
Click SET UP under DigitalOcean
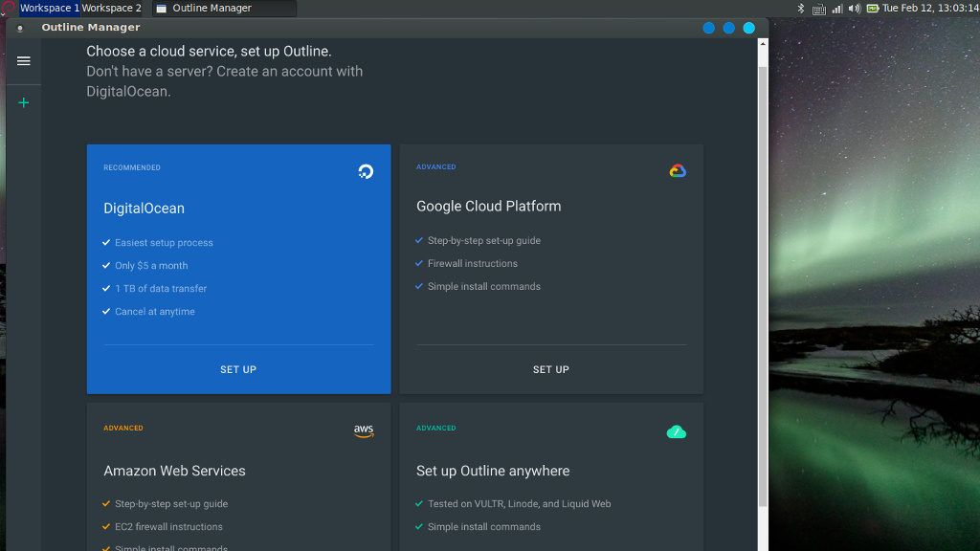238,369
